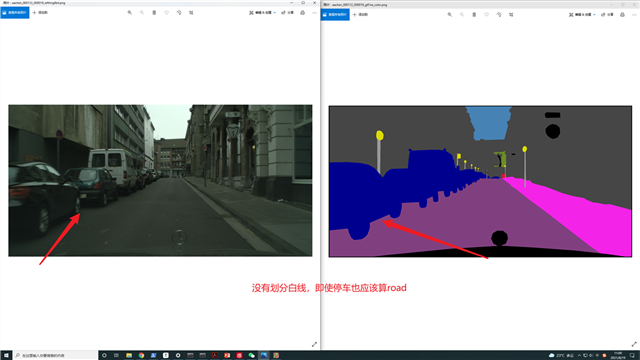640x360 pixels.
Task: Delete the photo in left window
Action: pyautogui.click(x=154, y=13)
